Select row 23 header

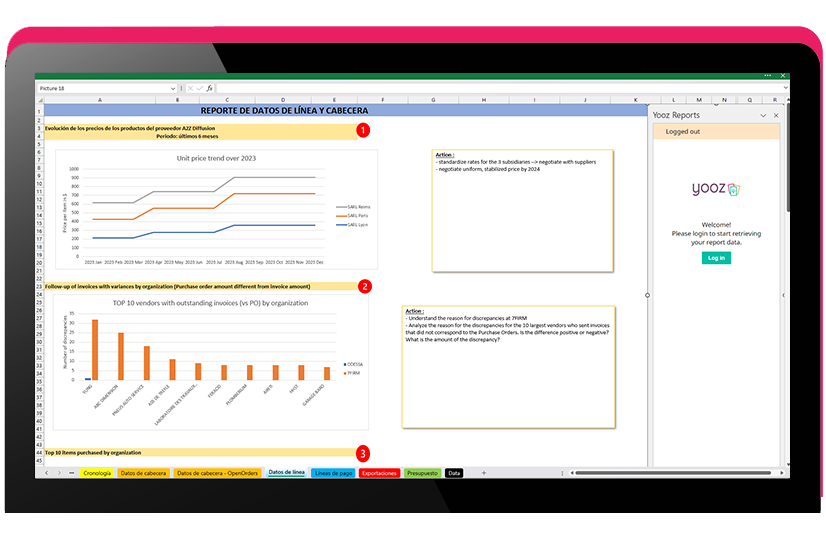pos(40,287)
